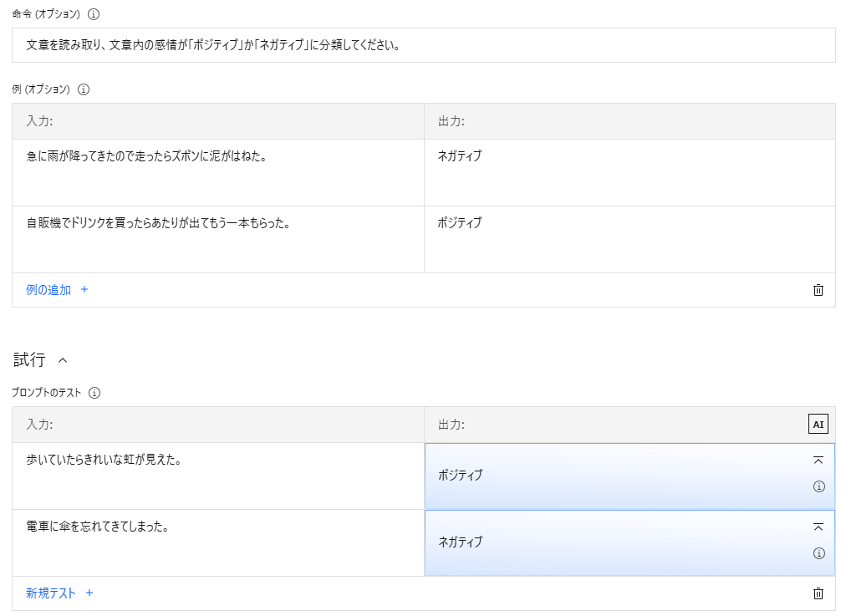Collapse the ネガティブ test output with the arrow
The width and height of the screenshot is (841, 616).
pos(818,527)
